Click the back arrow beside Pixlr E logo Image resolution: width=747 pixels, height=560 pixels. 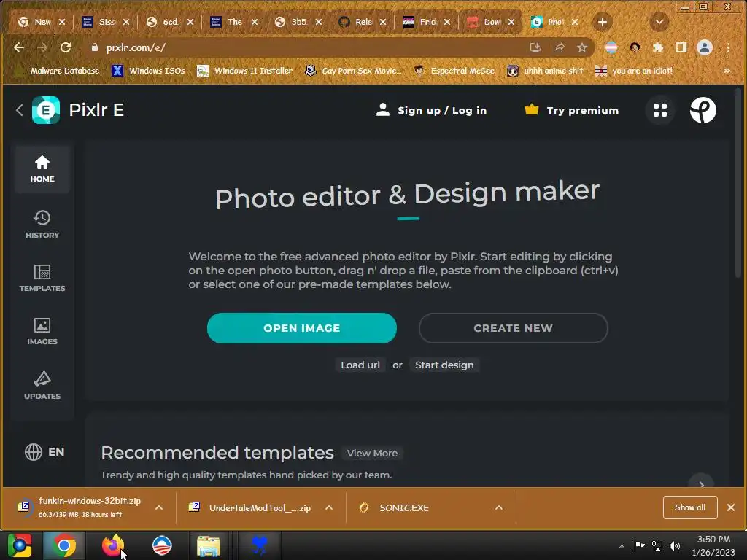pyautogui.click(x=20, y=110)
